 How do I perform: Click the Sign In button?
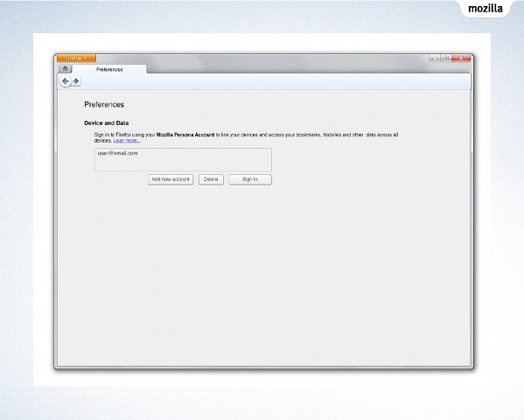click(x=250, y=179)
